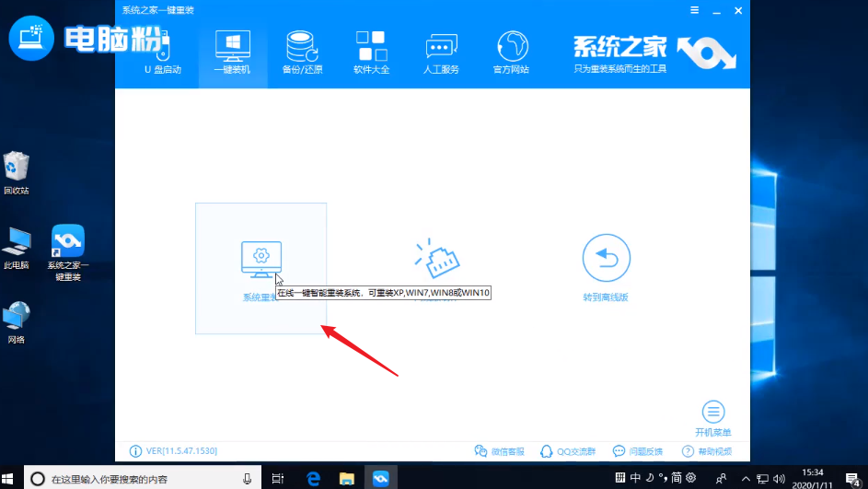This screenshot has width=868, height=489.
Task: Open 系统之家一键重装 desktop shortcut
Action: tap(68, 252)
